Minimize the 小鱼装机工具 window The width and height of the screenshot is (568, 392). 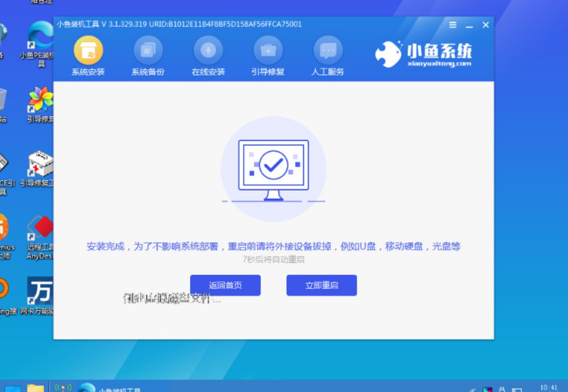click(469, 25)
